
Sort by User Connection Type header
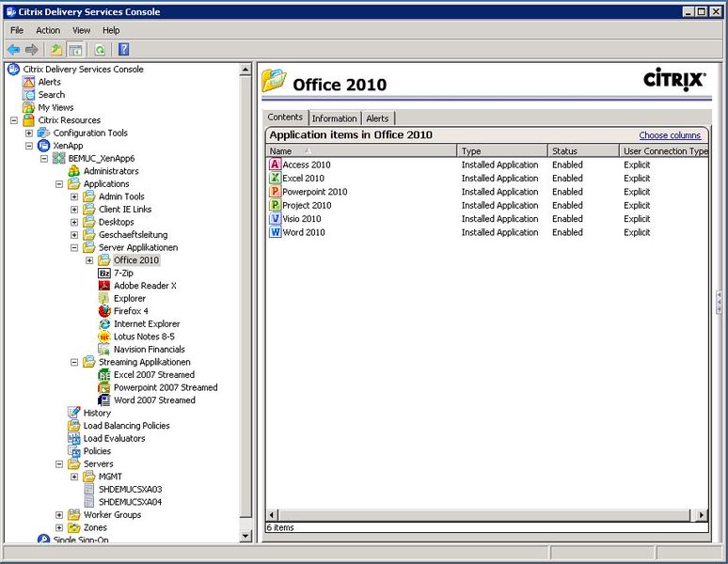pos(664,150)
